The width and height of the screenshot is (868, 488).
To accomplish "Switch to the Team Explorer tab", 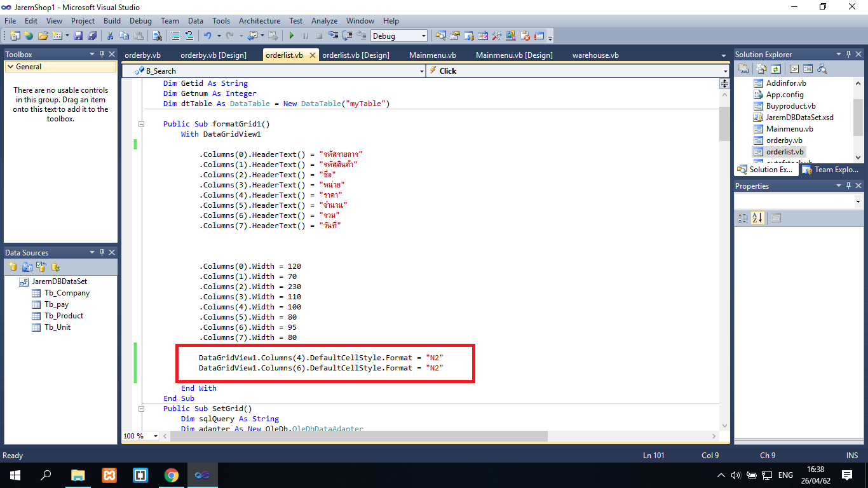I will coord(831,170).
